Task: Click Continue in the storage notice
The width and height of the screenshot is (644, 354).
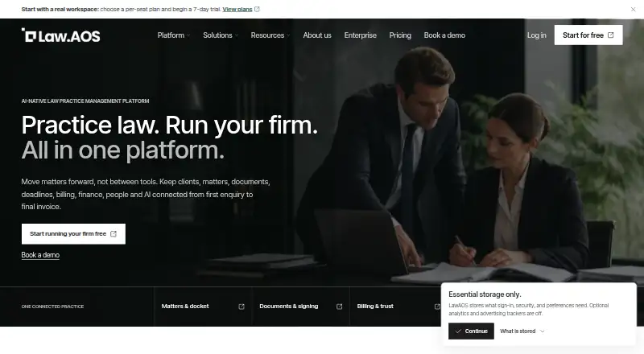Action: [471, 331]
